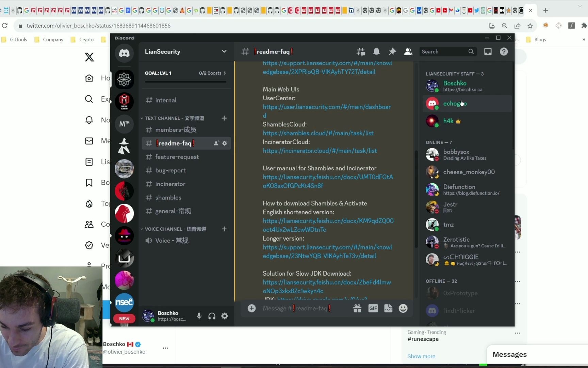
Task: Toggle microphone mute in user panel
Action: [199, 316]
